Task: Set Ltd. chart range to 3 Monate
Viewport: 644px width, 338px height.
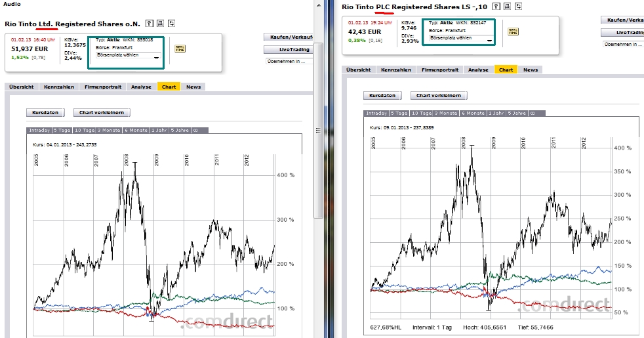Action: (x=110, y=130)
